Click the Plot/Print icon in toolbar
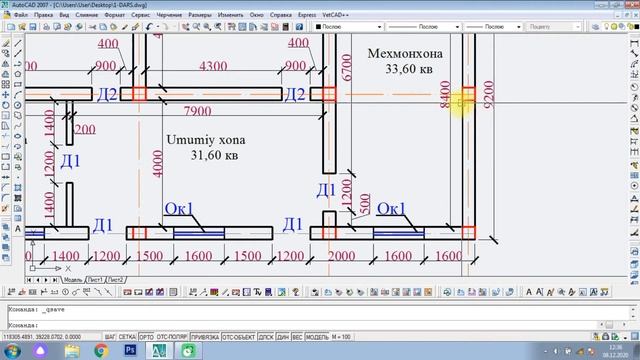This screenshot has height=360, width=640. [x=46, y=27]
